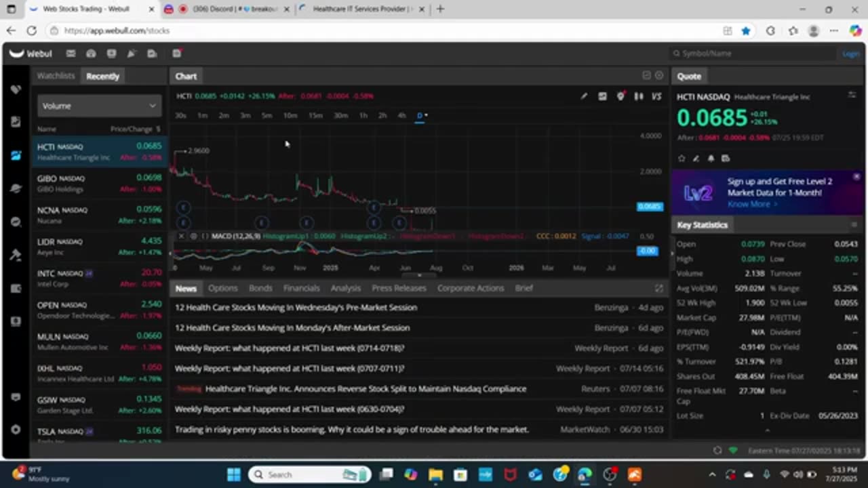The height and width of the screenshot is (488, 868).
Task: Open quote panel settings sliders icon
Action: (x=852, y=96)
